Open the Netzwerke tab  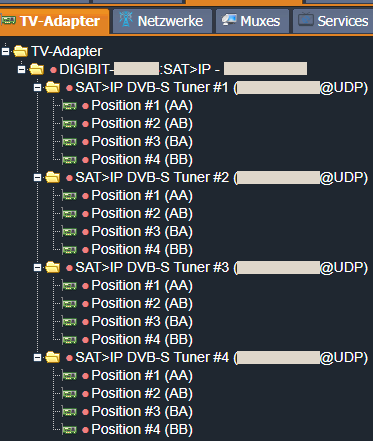pos(162,21)
